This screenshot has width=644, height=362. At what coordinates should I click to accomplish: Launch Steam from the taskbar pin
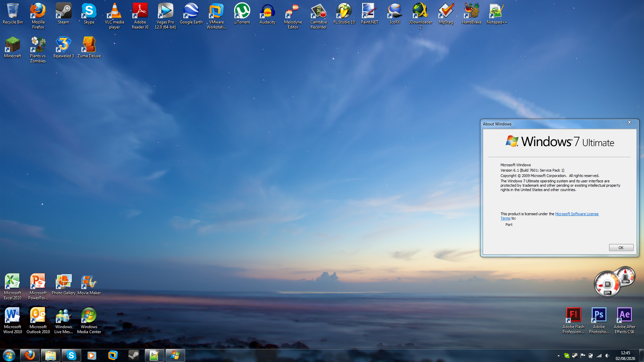[x=134, y=355]
